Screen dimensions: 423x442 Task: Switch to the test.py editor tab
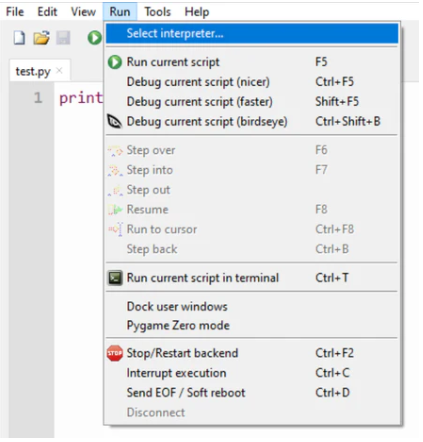tap(33, 71)
